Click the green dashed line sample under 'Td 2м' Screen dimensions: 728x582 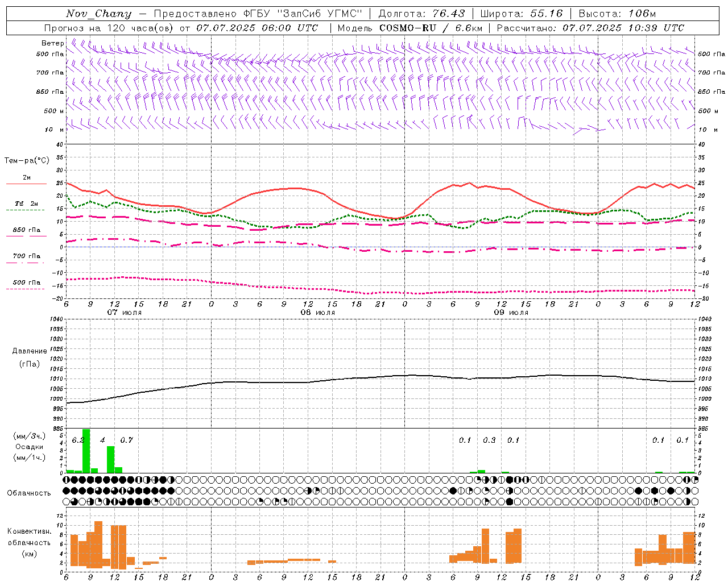click(26, 210)
